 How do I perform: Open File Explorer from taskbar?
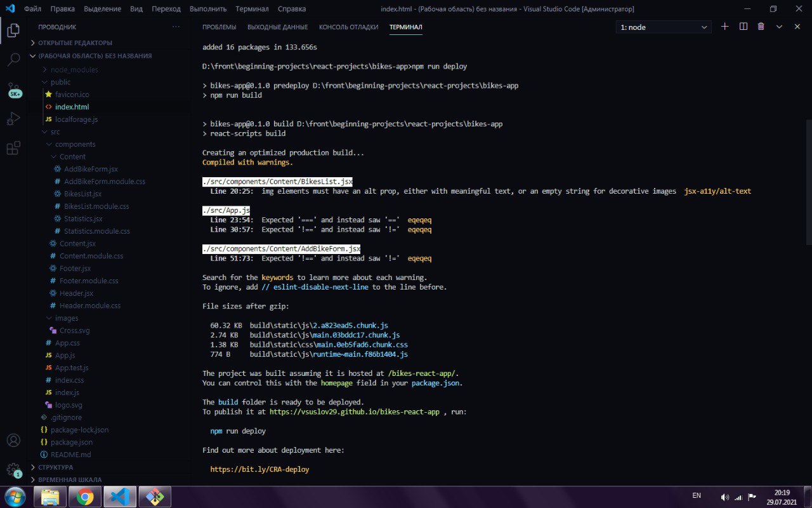tap(49, 497)
